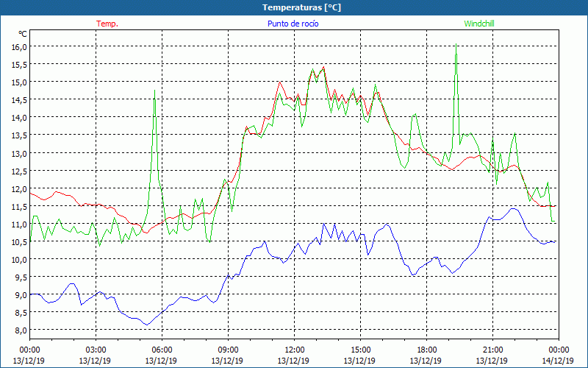Click the 12:00 time axis label
This screenshot has width=588, height=368.
(295, 350)
